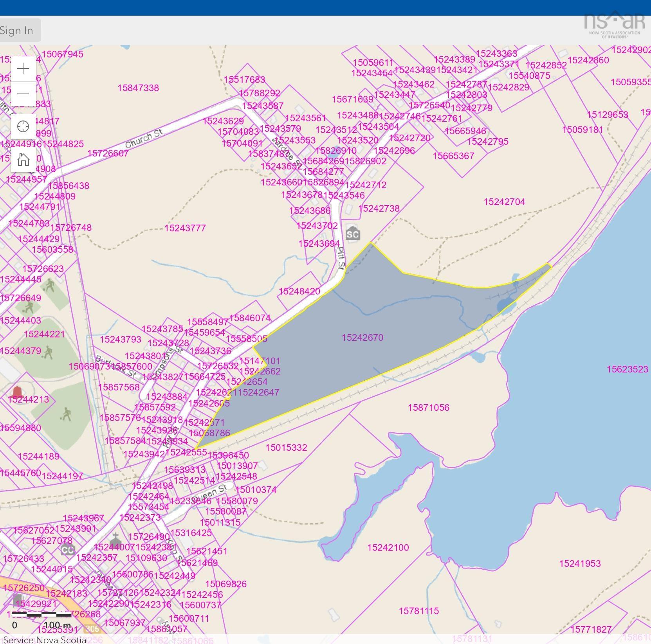Zoom out using the minus button
The height and width of the screenshot is (644, 651).
pyautogui.click(x=23, y=94)
